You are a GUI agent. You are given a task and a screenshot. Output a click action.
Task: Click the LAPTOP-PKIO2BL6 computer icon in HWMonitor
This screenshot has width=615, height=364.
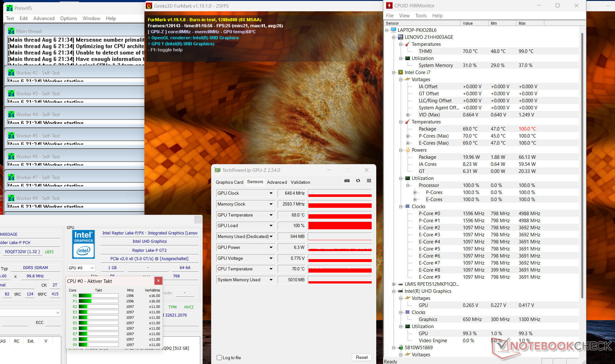(394, 30)
